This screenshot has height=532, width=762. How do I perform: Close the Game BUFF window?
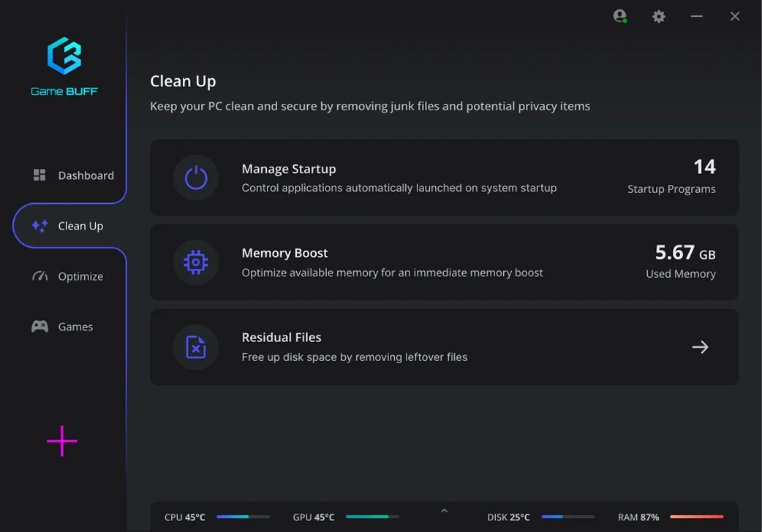pos(735,16)
